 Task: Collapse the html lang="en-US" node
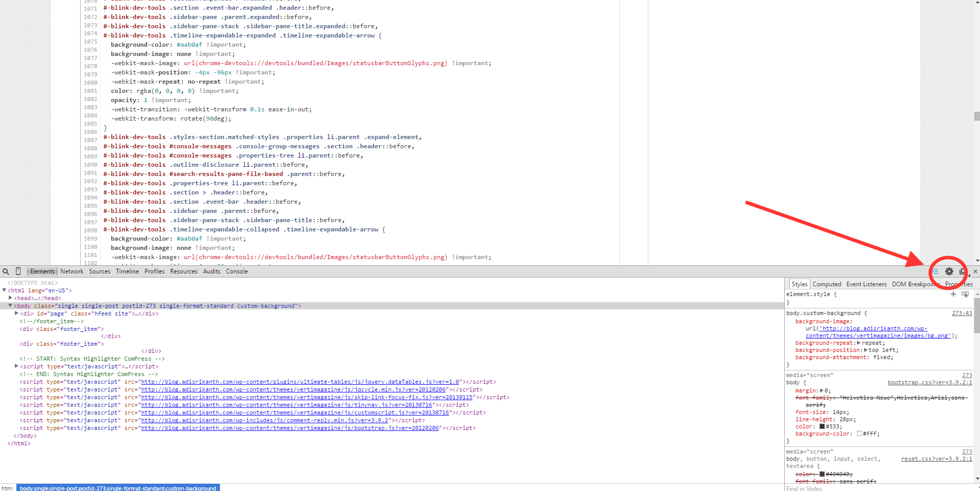[x=4, y=290]
